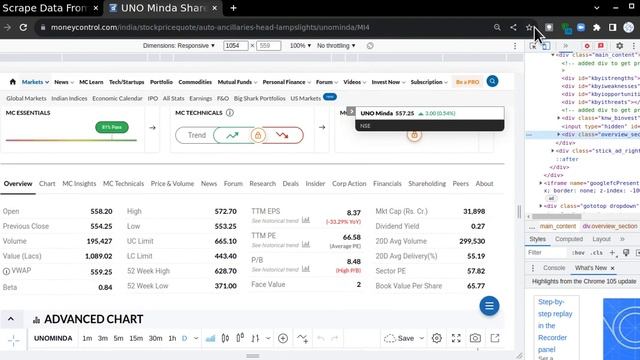The width and height of the screenshot is (640, 360).
Task: Add a symbol to compare with the plus circle icon
Action: (x=283, y=338)
